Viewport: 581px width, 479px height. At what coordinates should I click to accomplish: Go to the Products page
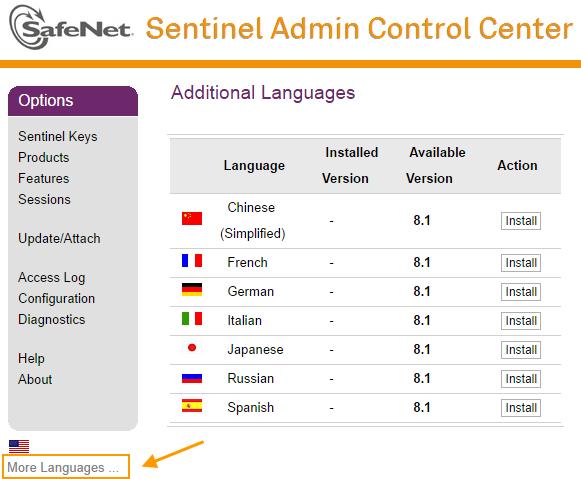point(43,157)
